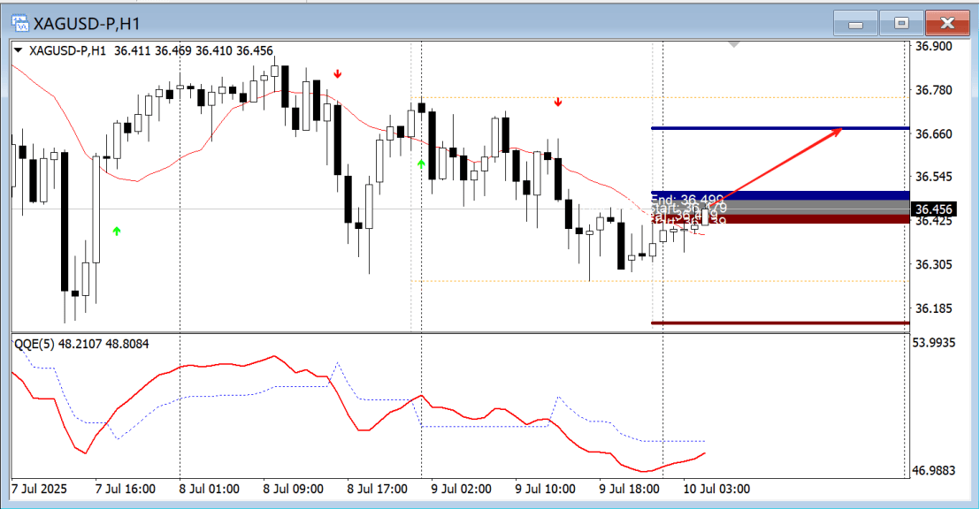
Task: Expand the XAGUSD-P,H1 triangle at chart top-left
Action: coord(18,50)
